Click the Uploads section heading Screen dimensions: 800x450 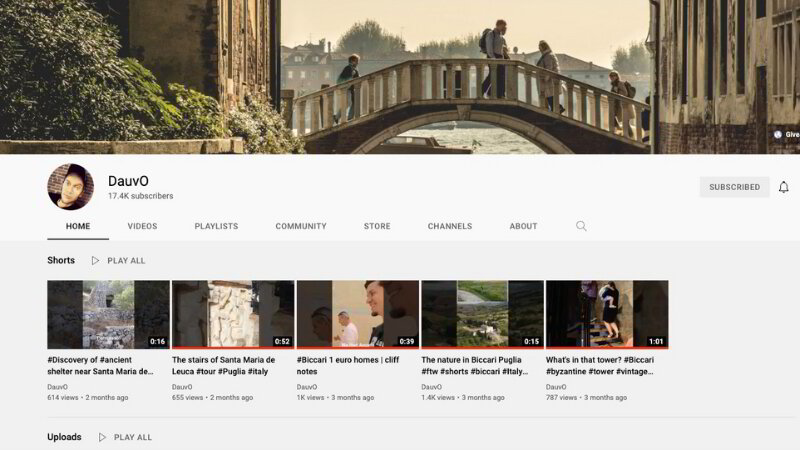click(x=64, y=437)
